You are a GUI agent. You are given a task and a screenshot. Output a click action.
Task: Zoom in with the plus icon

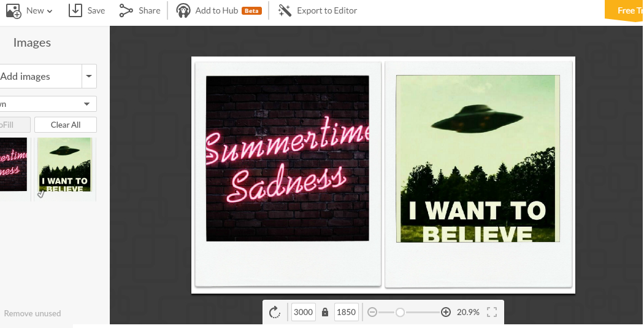coord(446,312)
